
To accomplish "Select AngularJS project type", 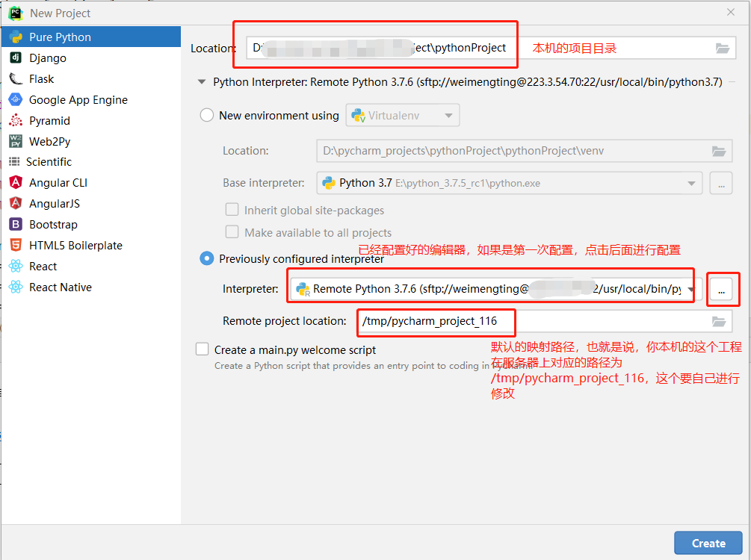I will click(x=91, y=203).
